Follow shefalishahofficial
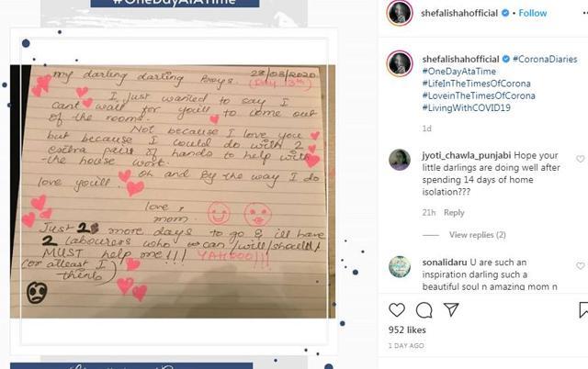The image size is (588, 369). [x=533, y=13]
